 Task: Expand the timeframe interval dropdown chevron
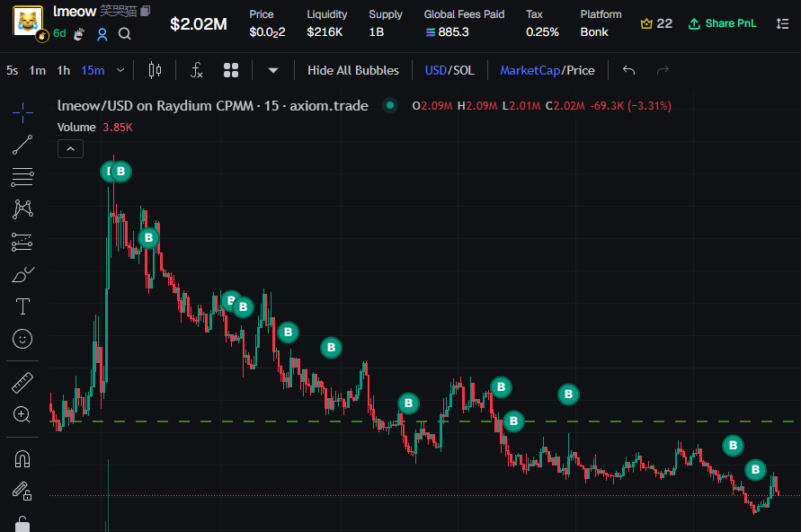[x=120, y=70]
